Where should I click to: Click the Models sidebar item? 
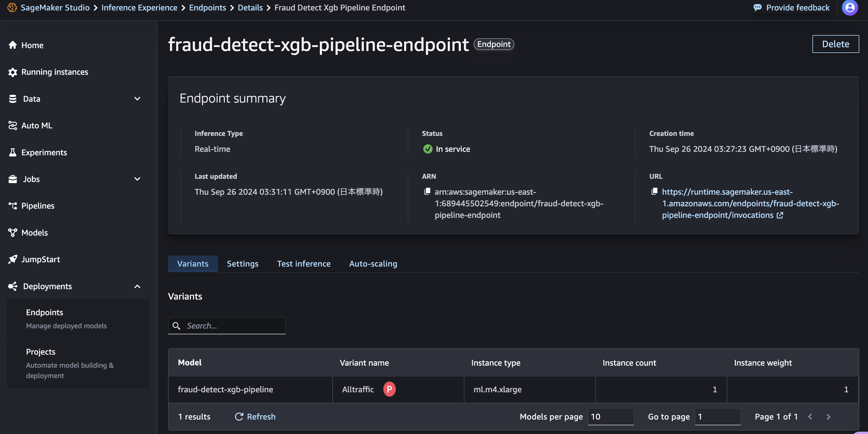(34, 233)
